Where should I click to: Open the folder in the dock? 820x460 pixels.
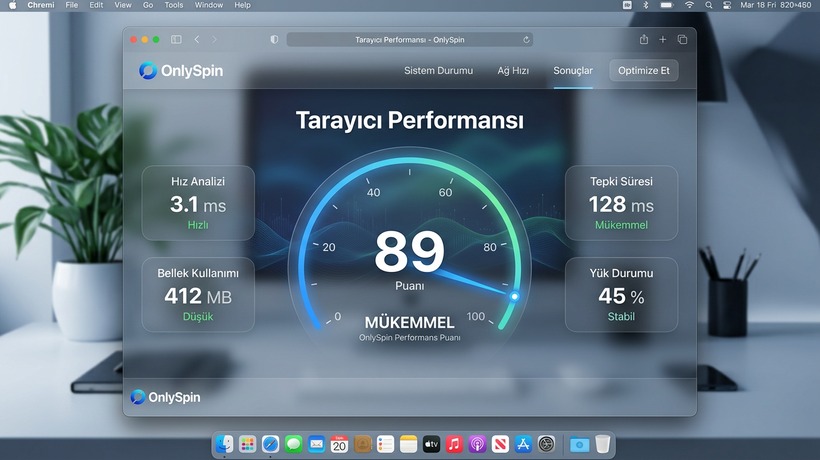579,444
